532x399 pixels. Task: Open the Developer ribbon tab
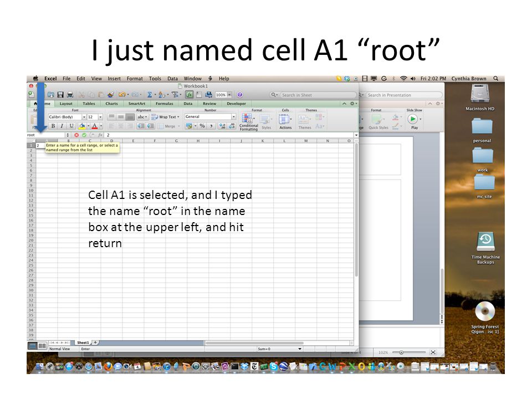tap(236, 104)
